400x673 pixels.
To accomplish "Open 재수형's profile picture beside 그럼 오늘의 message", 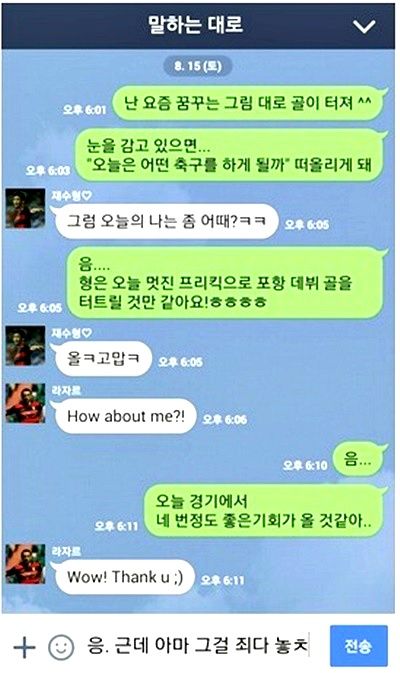I will tap(25, 208).
